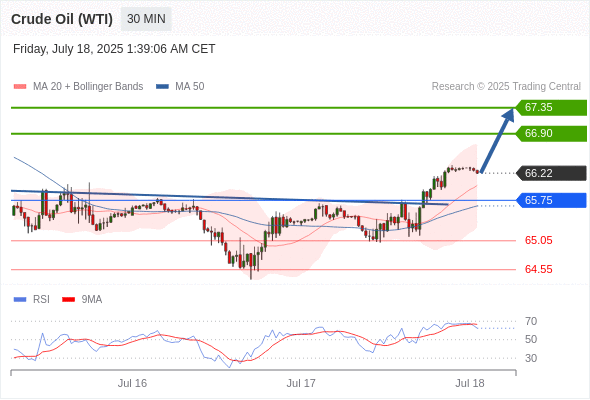Click the 30 MIN timeframe badge

tap(146, 19)
